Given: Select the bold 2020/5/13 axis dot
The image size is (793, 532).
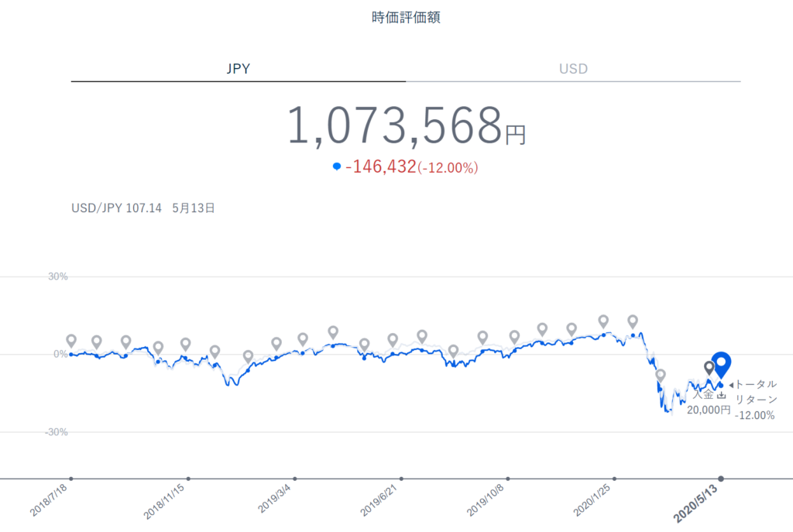Looking at the screenshot, I should (x=721, y=479).
